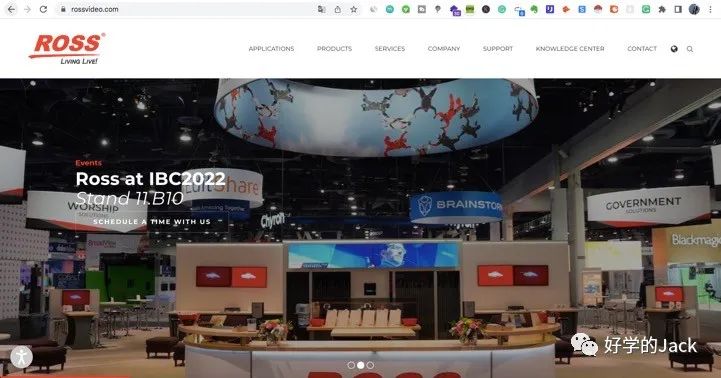The image size is (721, 378).
Task: Expand the Products menu
Action: pos(334,49)
